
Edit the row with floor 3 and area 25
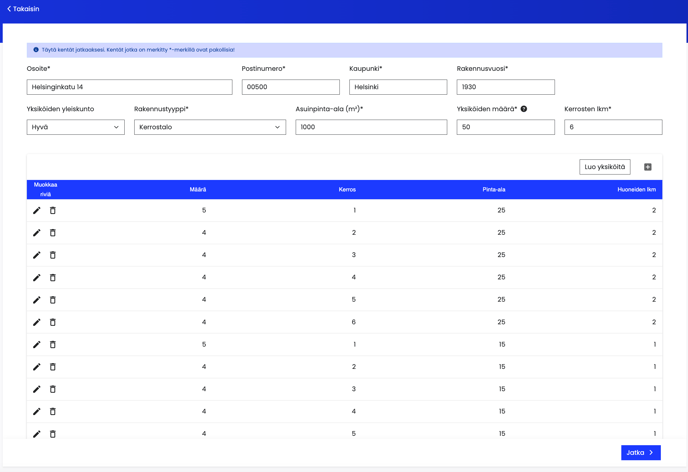[x=37, y=255]
